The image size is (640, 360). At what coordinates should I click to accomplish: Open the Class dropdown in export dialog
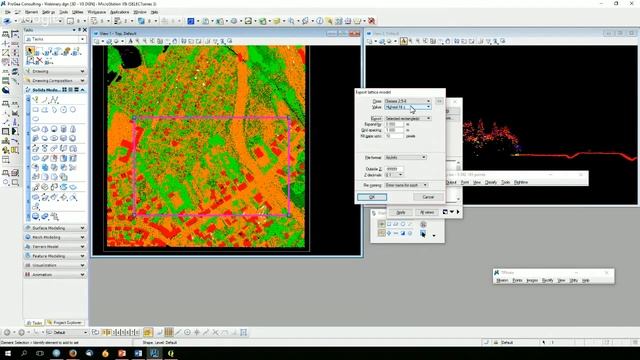click(x=407, y=101)
